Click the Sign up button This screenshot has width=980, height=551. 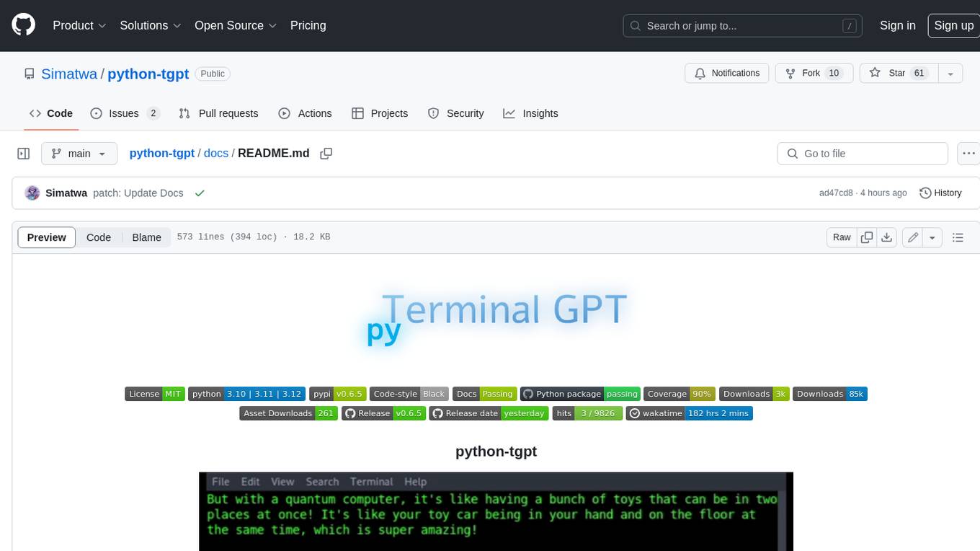[x=953, y=25]
